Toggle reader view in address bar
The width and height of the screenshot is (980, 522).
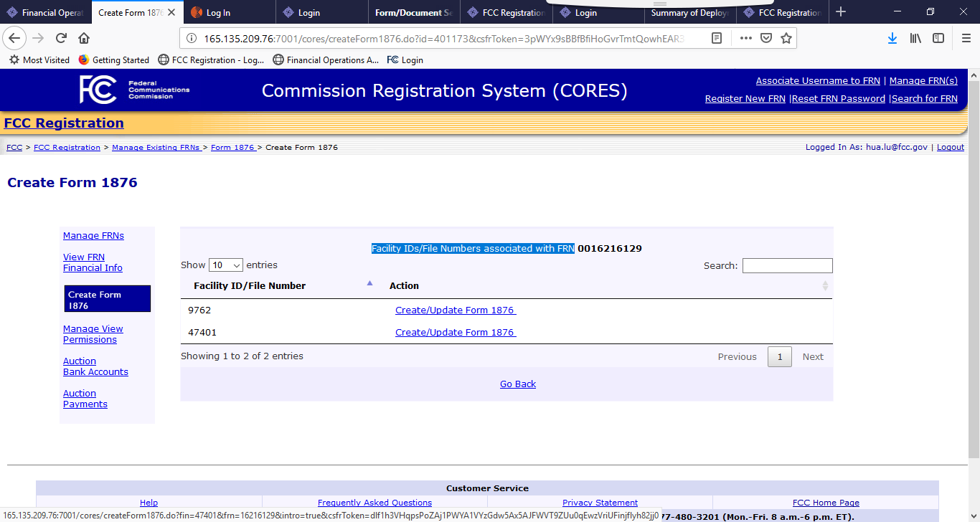click(x=717, y=38)
